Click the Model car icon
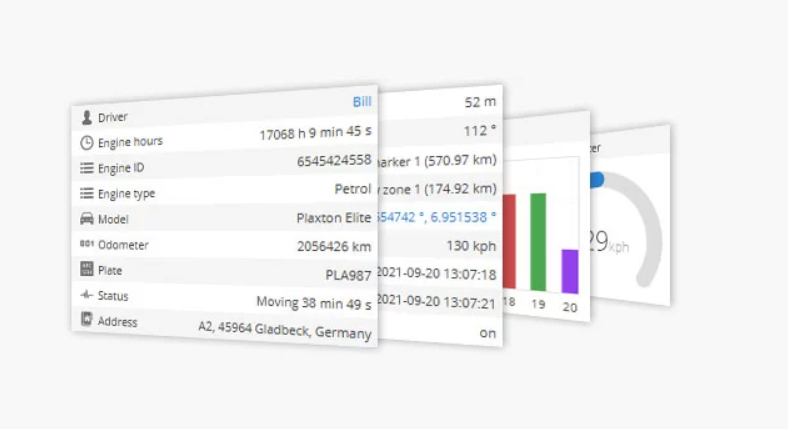Image resolution: width=788 pixels, height=429 pixels. click(86, 219)
